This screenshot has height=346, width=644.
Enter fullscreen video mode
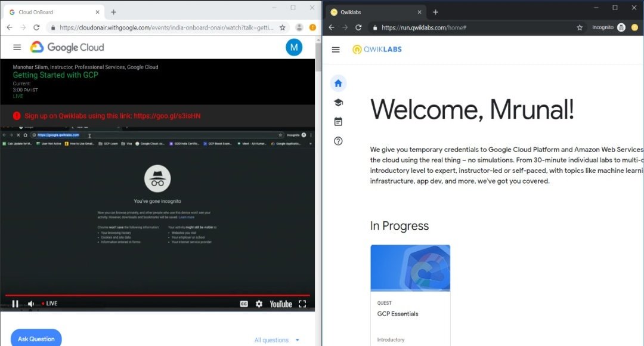point(302,304)
